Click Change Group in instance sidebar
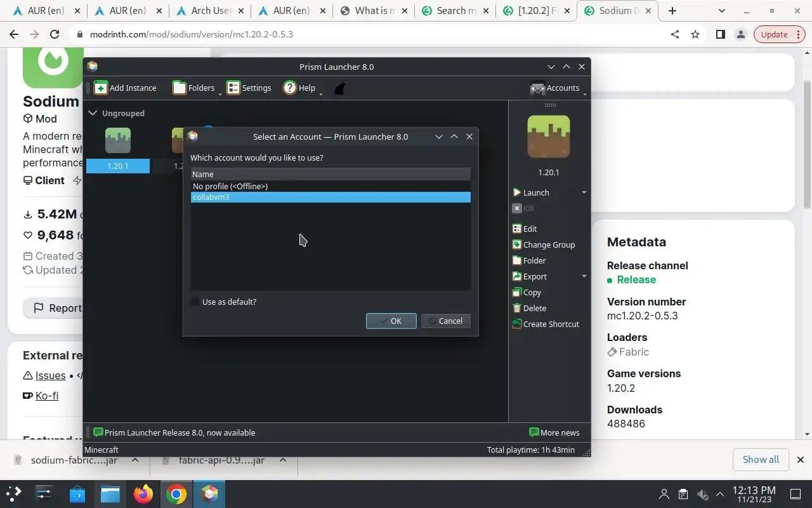Screen dimensions: 812x508 pos(544,244)
